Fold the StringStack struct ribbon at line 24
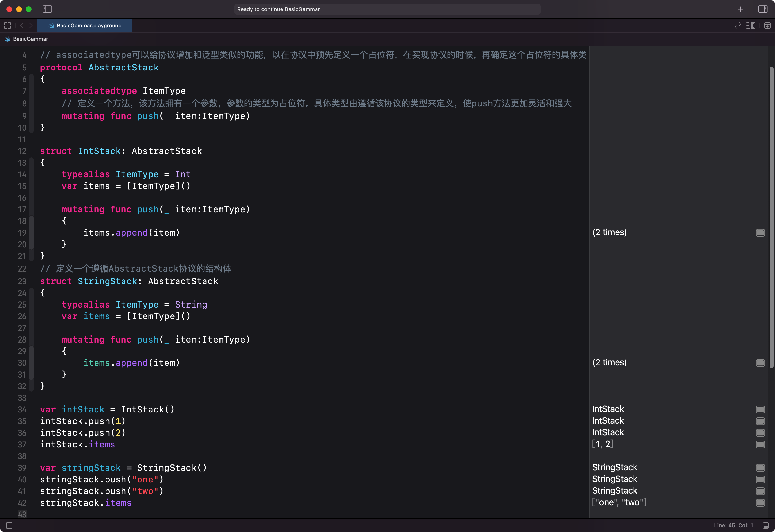Image resolution: width=775 pixels, height=532 pixels. (31, 339)
